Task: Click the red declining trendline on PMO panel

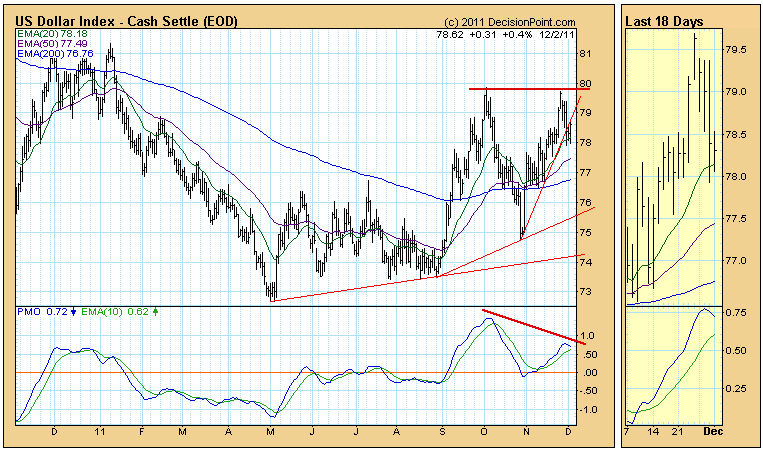Action: 530,324
